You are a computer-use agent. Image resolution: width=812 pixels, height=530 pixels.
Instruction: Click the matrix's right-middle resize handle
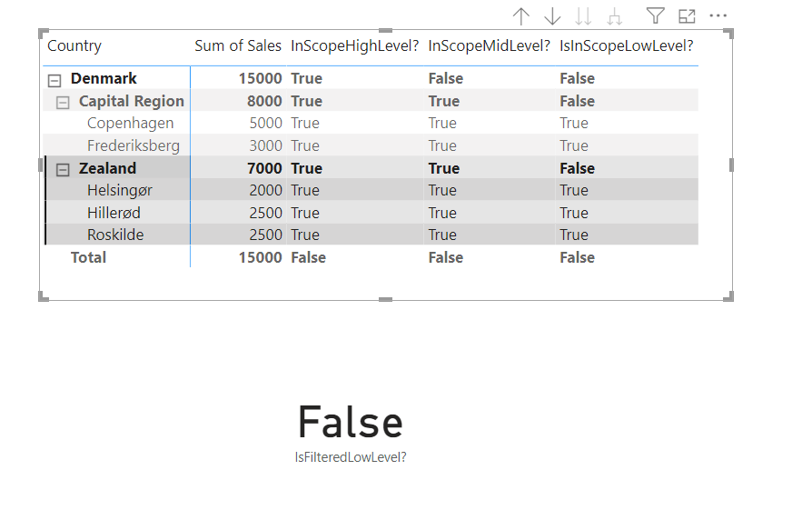click(x=731, y=165)
